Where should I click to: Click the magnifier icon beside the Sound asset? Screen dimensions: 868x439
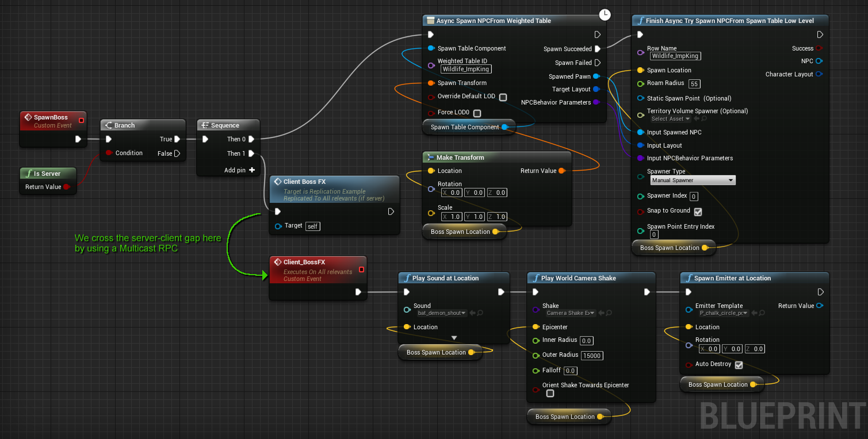tap(480, 313)
